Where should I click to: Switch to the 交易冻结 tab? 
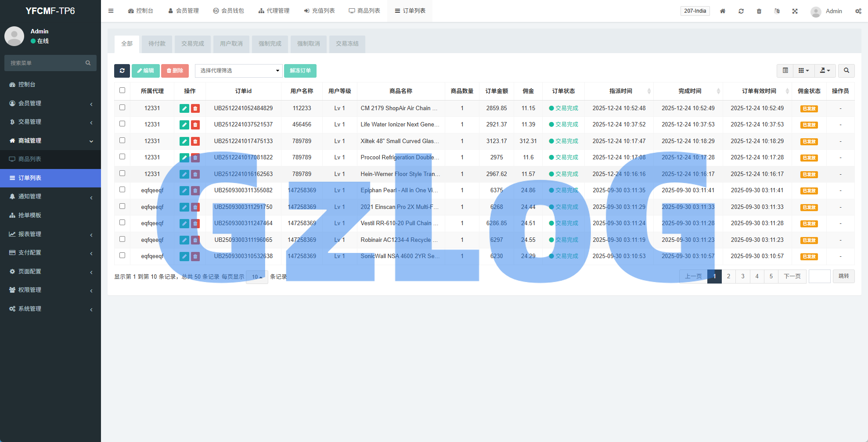tap(347, 44)
